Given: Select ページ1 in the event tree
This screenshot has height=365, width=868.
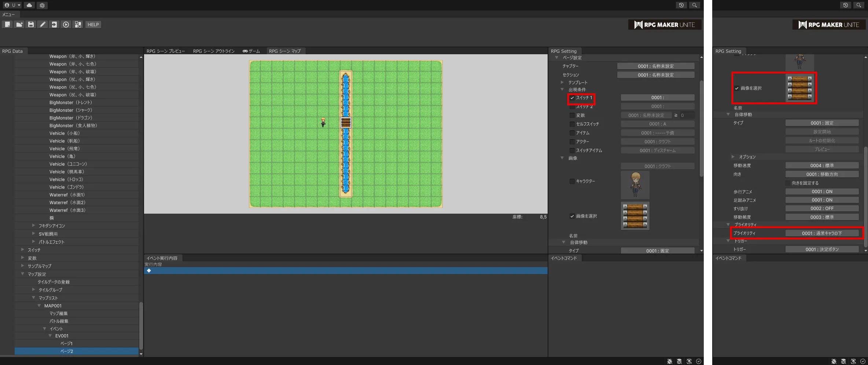Looking at the screenshot, I should (x=66, y=344).
